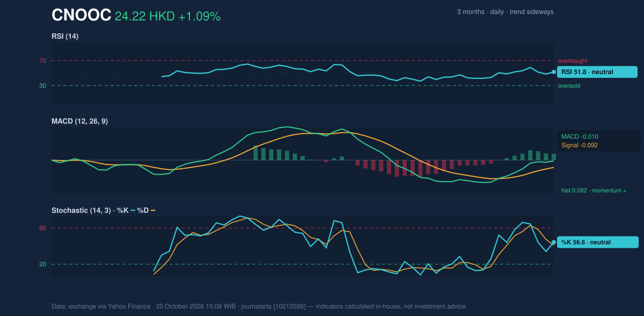
Task: Click the RSI line end-point dot
Action: [x=554, y=72]
